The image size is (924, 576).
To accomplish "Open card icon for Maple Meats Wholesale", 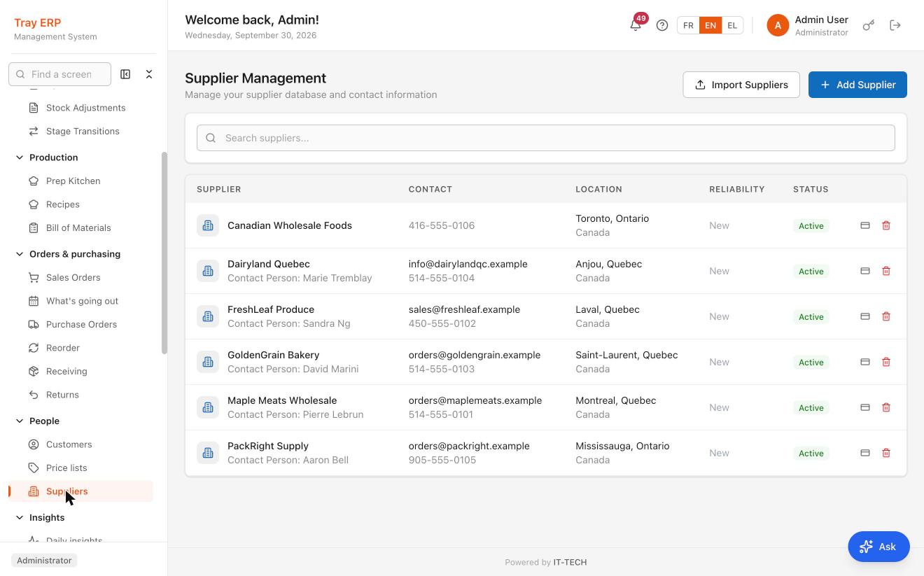I will point(865,407).
